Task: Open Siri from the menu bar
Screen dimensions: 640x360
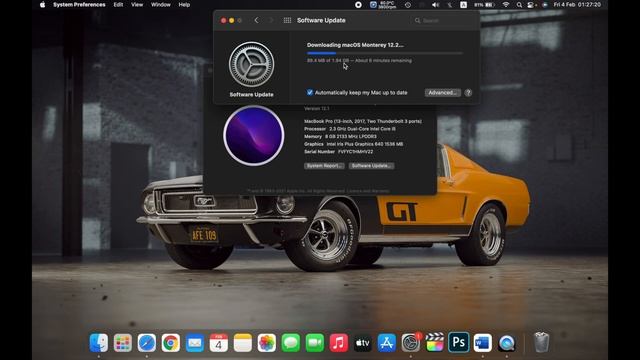Action: coord(545,4)
